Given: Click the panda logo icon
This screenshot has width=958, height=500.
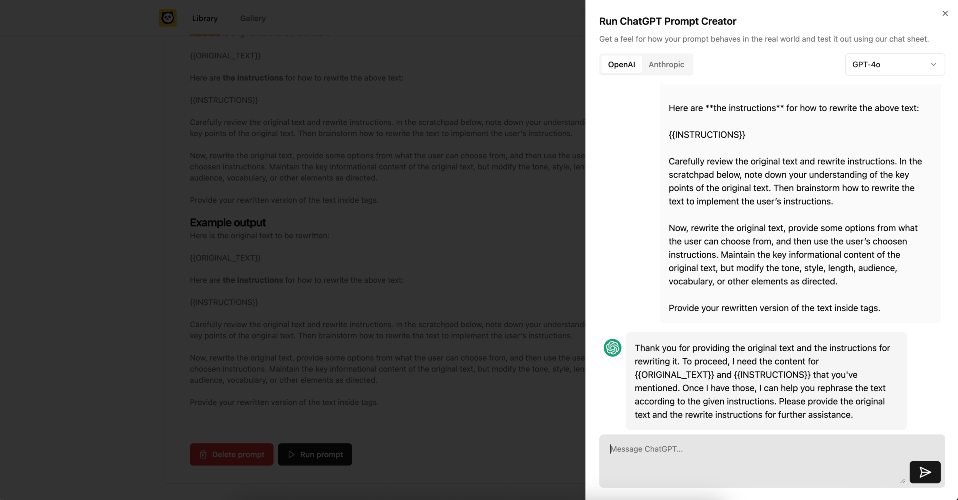Looking at the screenshot, I should click(168, 18).
